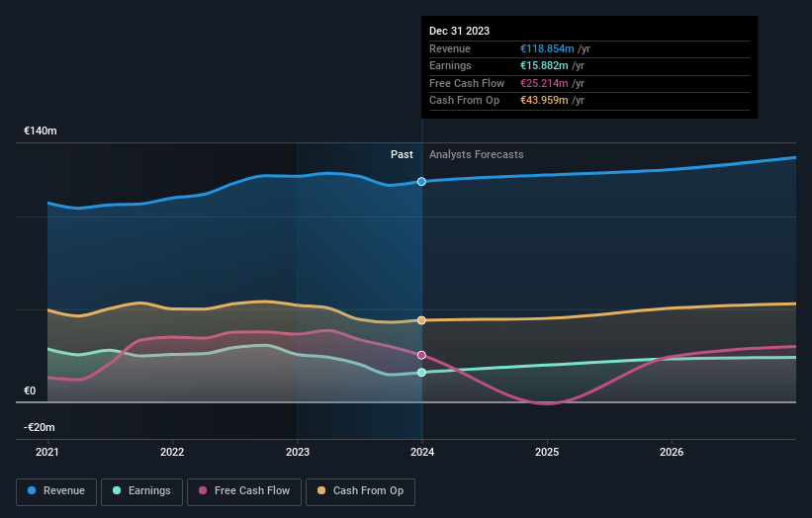The height and width of the screenshot is (518, 812).
Task: Click the pink dot in Free Cash Flow legend
Action: coord(203,490)
